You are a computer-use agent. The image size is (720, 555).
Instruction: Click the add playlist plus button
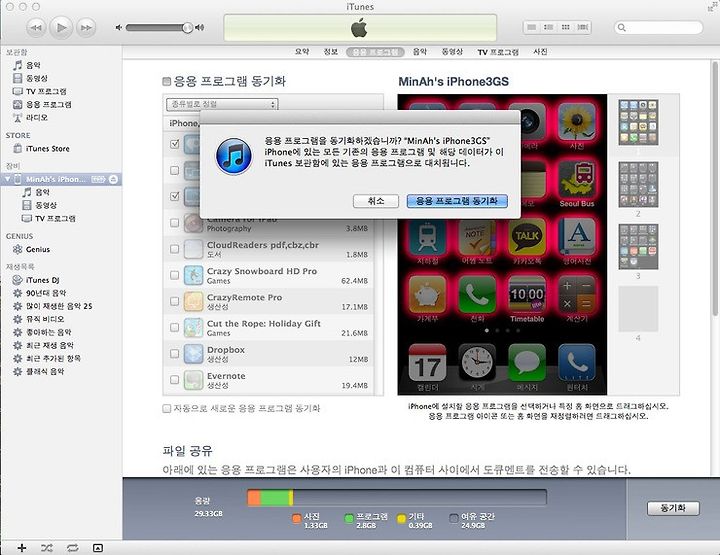[x=22, y=548]
